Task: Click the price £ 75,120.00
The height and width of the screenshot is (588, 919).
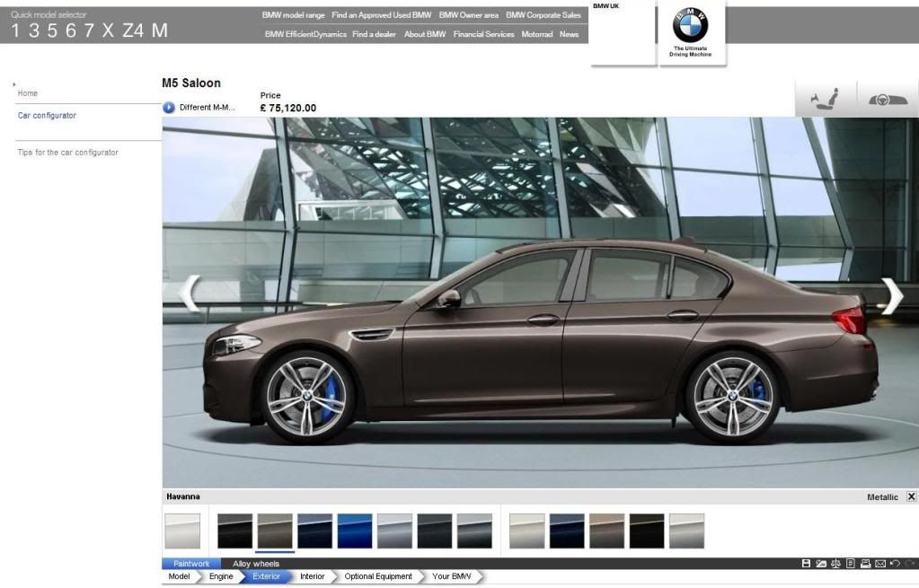Action: coord(287,108)
